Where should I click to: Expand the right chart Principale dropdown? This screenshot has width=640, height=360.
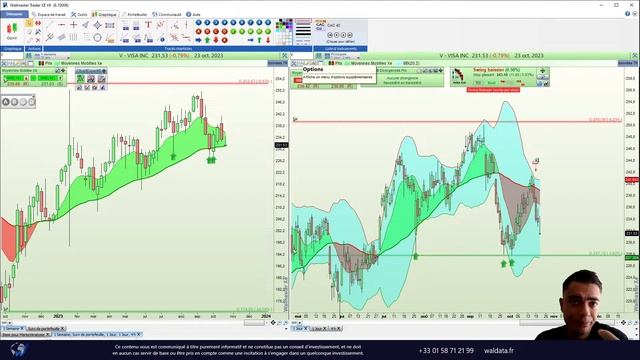(x=358, y=57)
